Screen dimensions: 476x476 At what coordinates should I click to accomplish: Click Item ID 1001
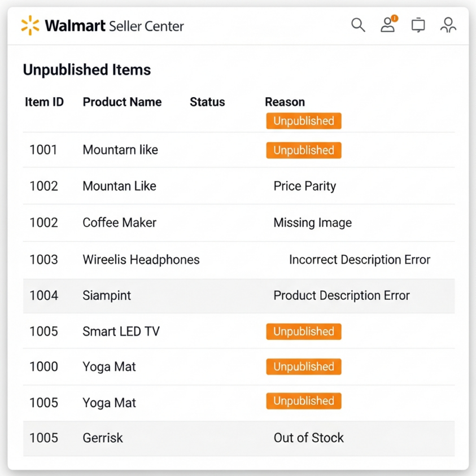click(43, 150)
